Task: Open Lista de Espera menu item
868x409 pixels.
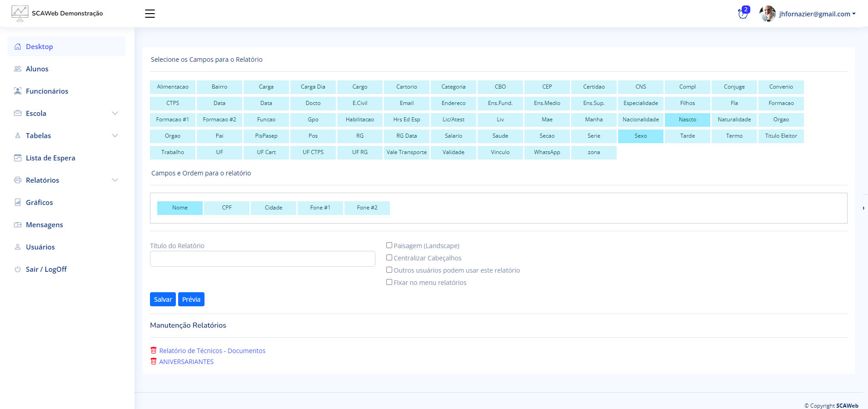Action: 50,158
